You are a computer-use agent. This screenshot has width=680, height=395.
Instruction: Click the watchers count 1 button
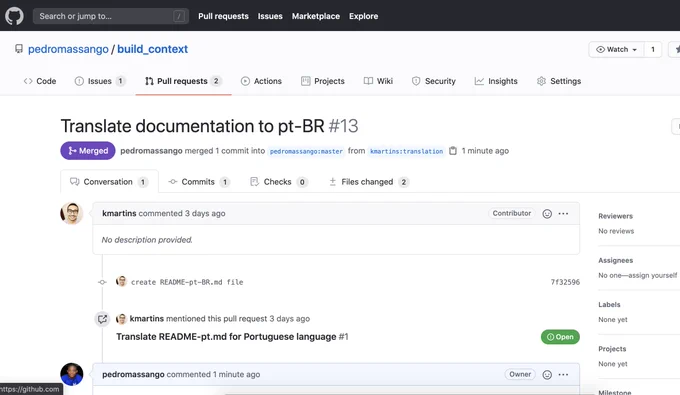(x=653, y=49)
